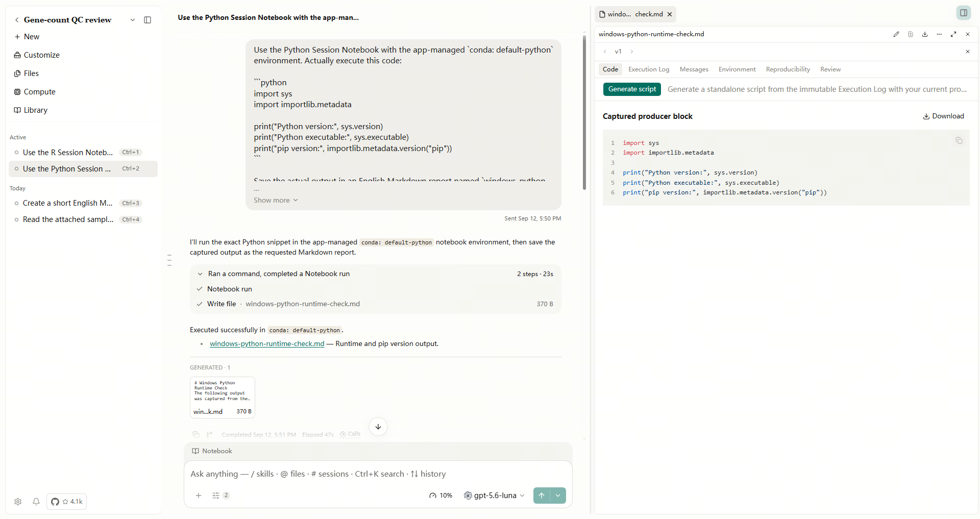Copy the assistant response
Screen dimensions: 980x519
tap(196, 435)
